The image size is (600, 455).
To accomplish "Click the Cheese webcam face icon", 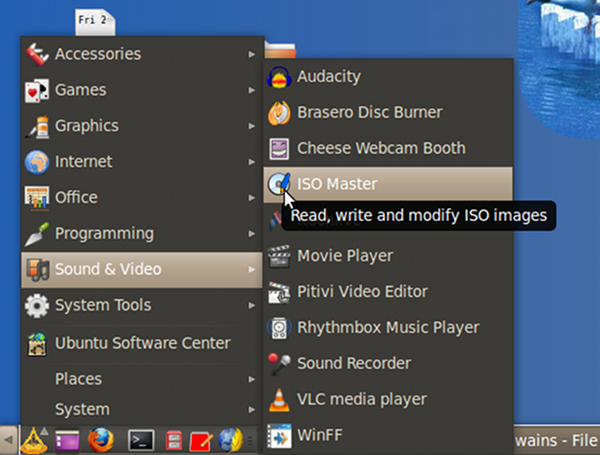I will point(279,148).
